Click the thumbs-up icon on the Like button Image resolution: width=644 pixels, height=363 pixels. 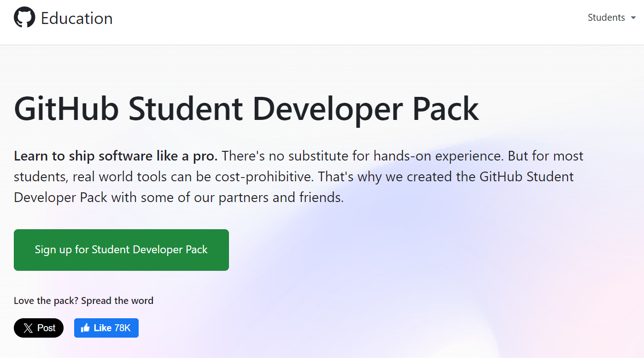(86, 327)
